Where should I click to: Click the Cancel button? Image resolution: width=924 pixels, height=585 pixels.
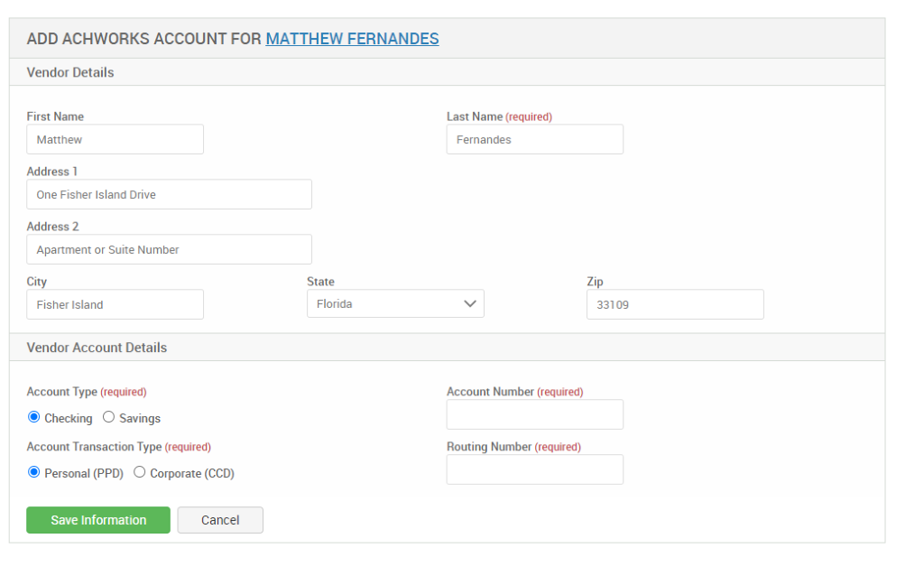pos(219,520)
